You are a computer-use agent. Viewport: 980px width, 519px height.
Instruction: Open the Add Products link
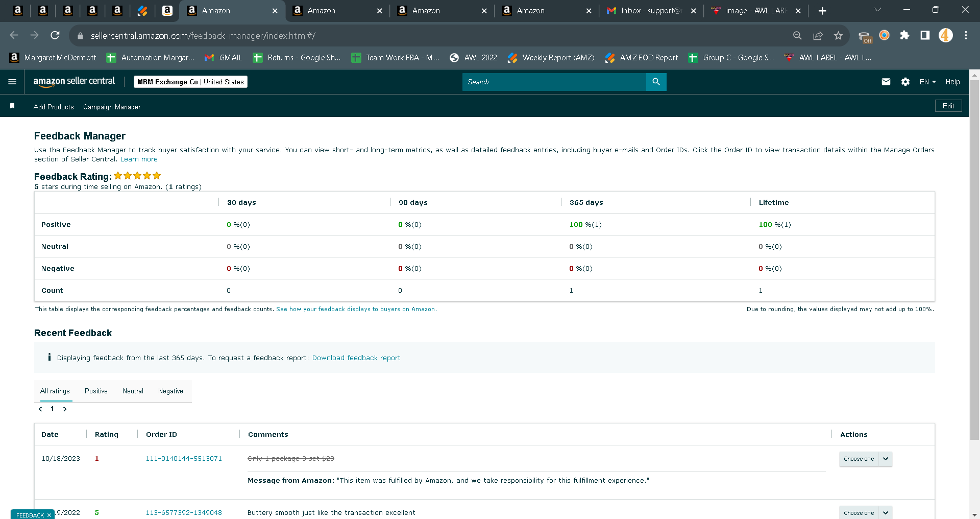(x=54, y=107)
